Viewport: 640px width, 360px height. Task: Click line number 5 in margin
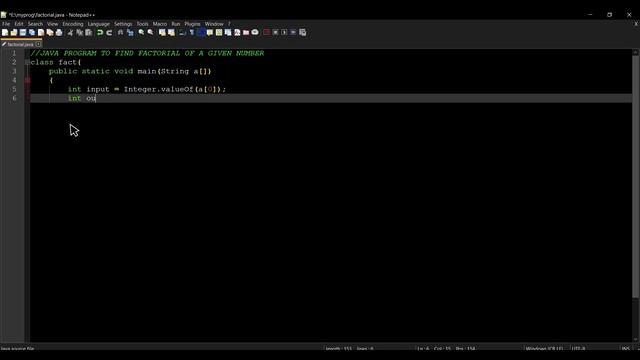14,89
